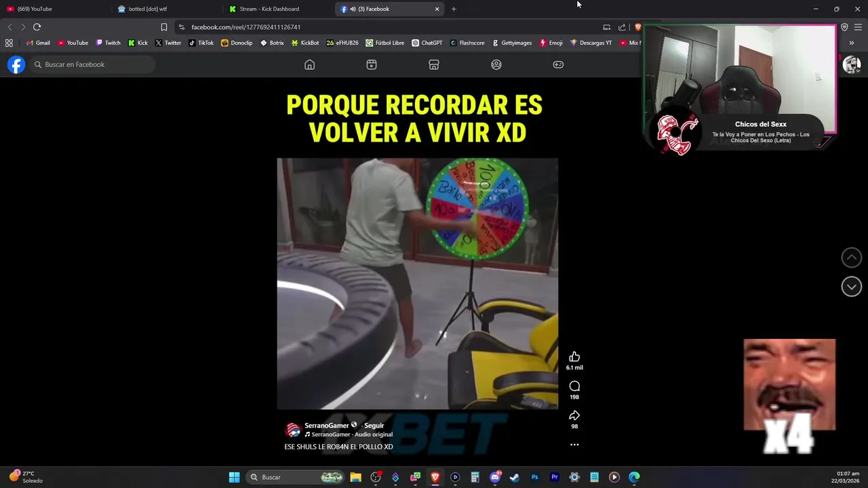The image size is (868, 488).
Task: Go to the previous reel arrow
Action: point(852,258)
